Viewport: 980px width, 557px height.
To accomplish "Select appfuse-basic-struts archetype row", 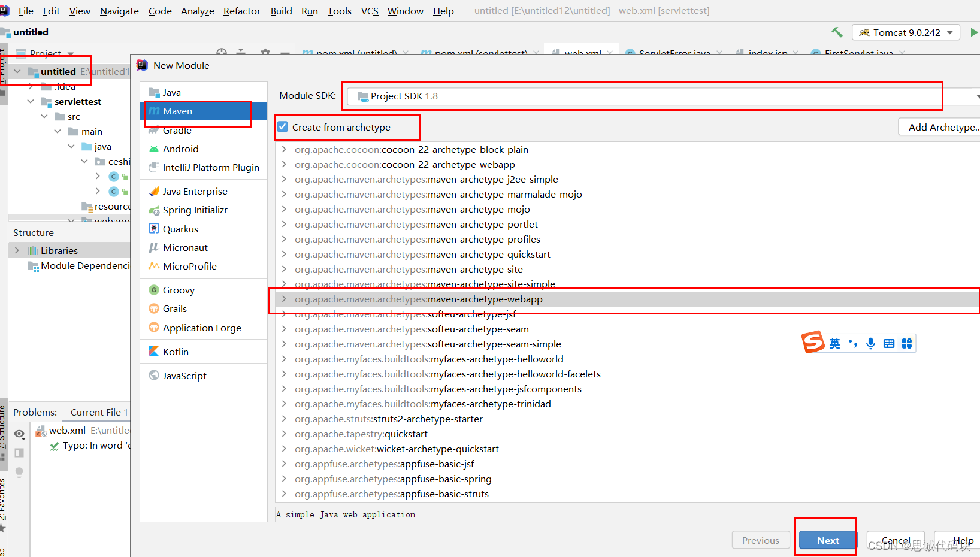I will coord(627,494).
